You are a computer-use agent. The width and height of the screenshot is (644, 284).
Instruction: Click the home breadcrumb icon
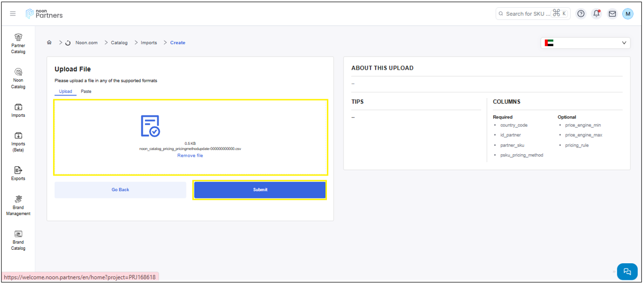[x=49, y=43]
